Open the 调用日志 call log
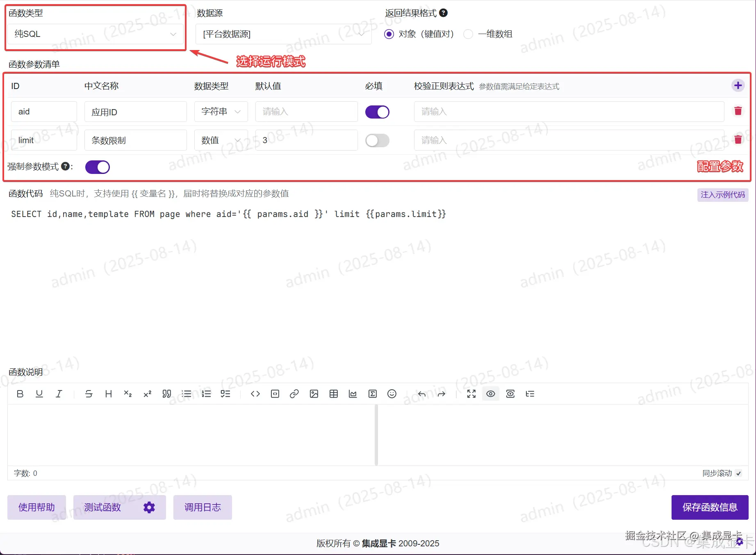This screenshot has height=555, width=756. [203, 507]
